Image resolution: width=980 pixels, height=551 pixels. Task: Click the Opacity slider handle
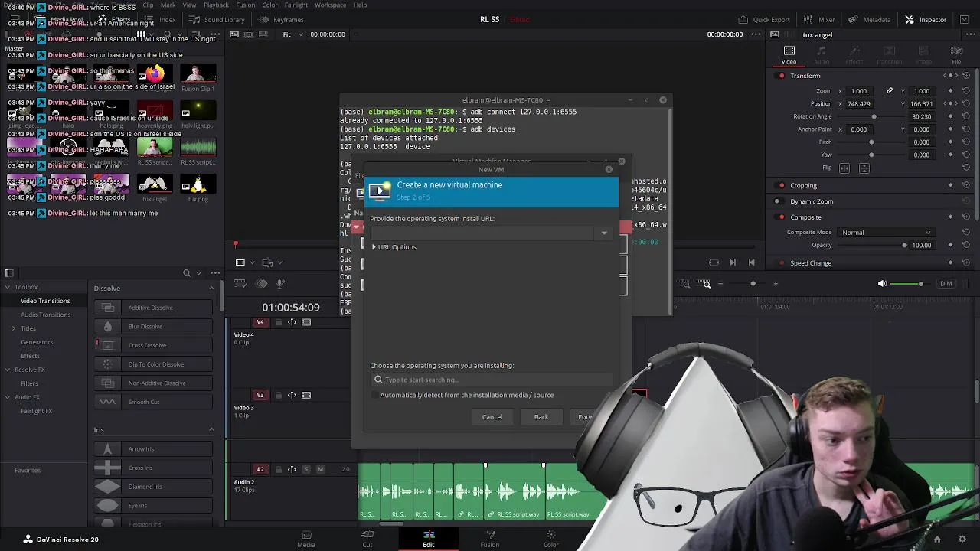point(904,246)
